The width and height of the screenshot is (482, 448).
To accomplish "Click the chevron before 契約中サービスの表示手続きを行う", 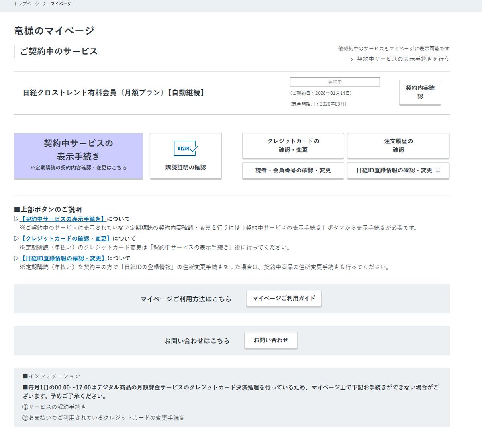I will click(x=351, y=59).
